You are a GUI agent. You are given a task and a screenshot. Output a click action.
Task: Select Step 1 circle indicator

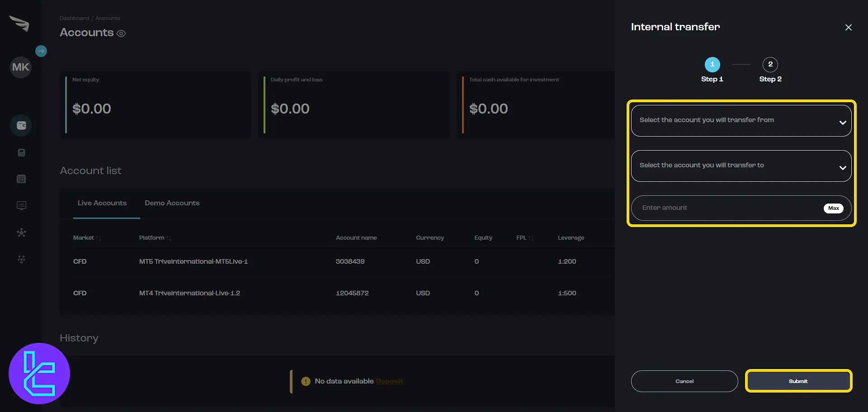click(712, 65)
